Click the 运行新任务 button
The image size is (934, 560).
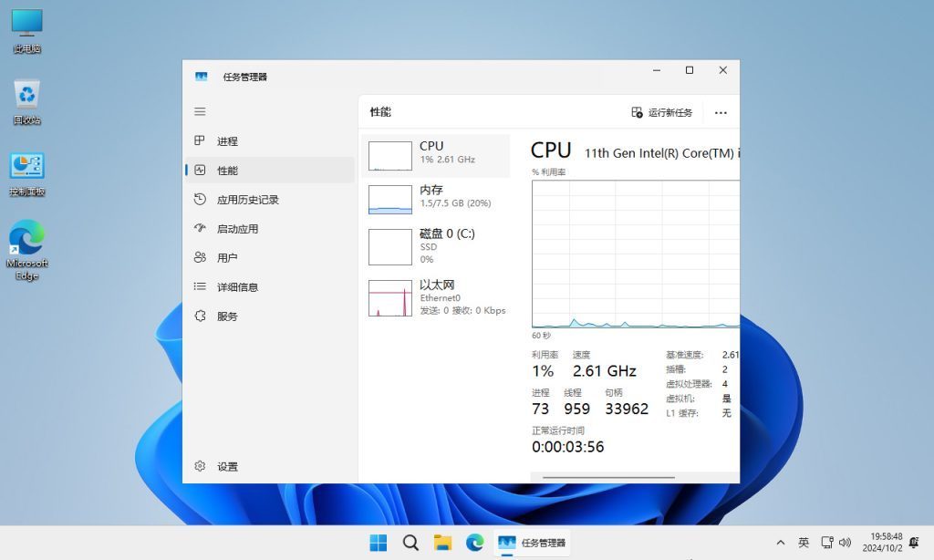[x=662, y=111]
